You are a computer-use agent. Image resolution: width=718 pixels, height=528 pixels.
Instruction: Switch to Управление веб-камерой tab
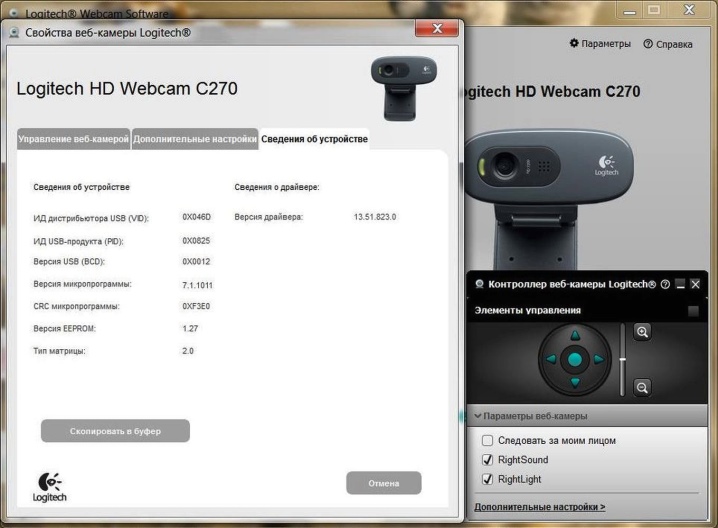74,139
